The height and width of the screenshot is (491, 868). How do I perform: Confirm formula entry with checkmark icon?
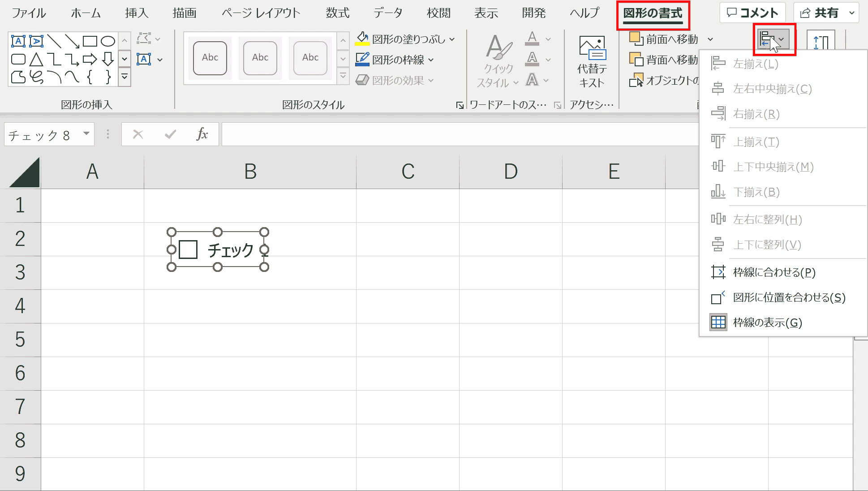tap(170, 134)
